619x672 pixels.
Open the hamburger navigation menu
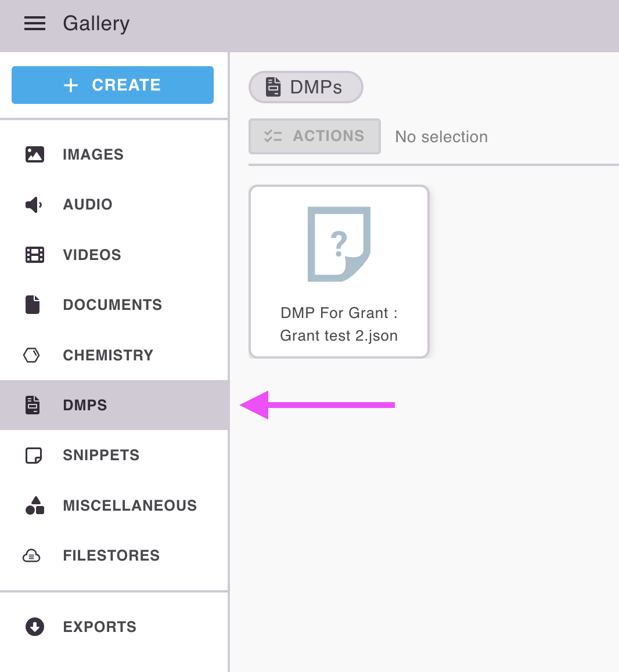35,23
